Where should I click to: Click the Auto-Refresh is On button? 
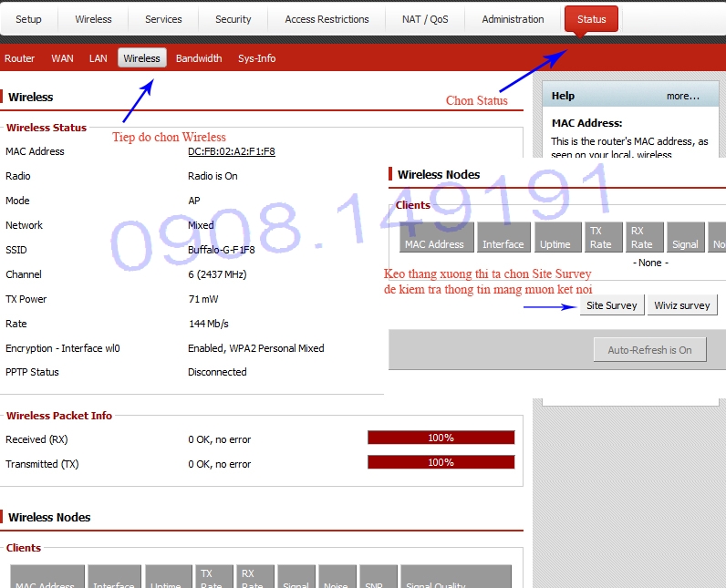click(x=649, y=350)
